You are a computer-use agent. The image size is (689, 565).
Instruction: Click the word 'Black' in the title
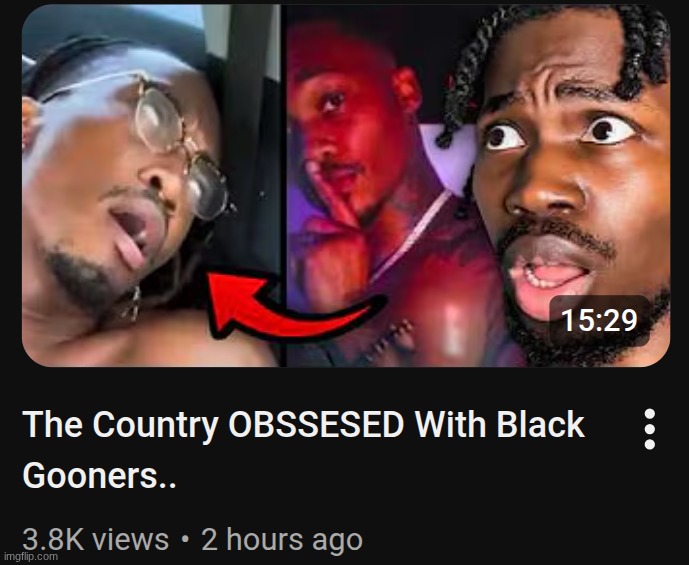540,424
